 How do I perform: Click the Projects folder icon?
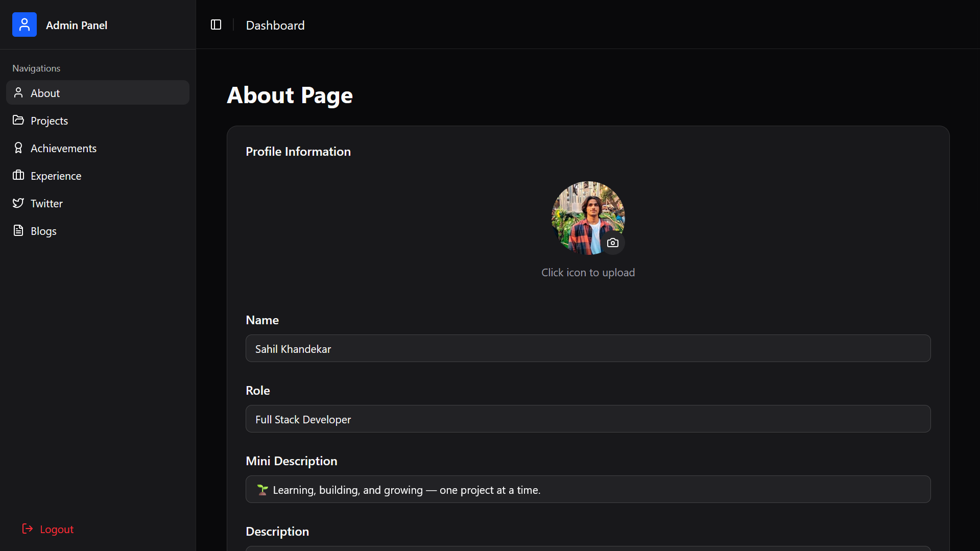pyautogui.click(x=18, y=120)
